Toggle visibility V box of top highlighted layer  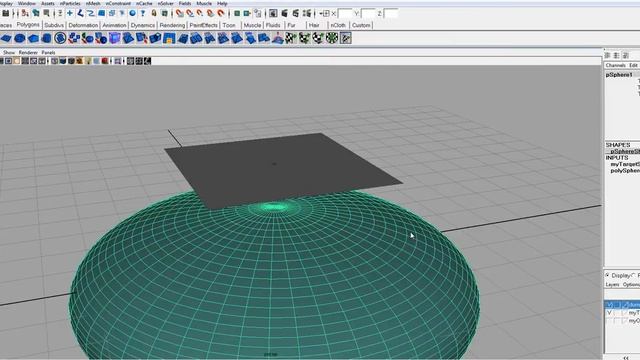[x=609, y=304]
